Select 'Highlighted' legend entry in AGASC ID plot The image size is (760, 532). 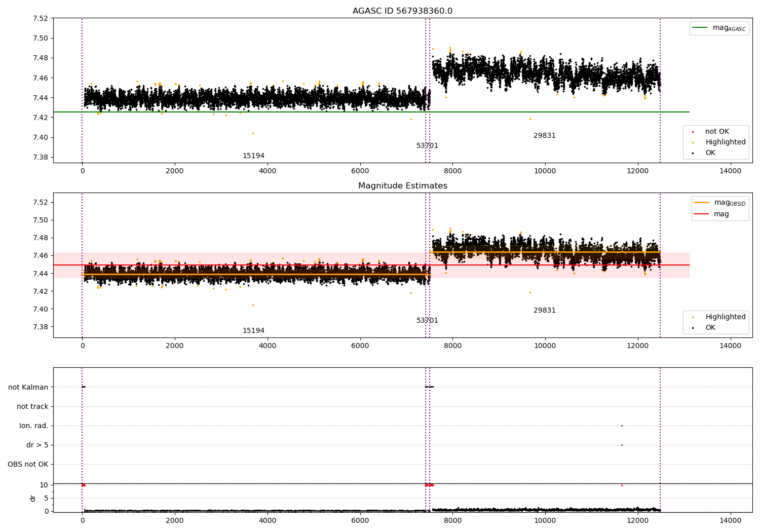coord(725,142)
